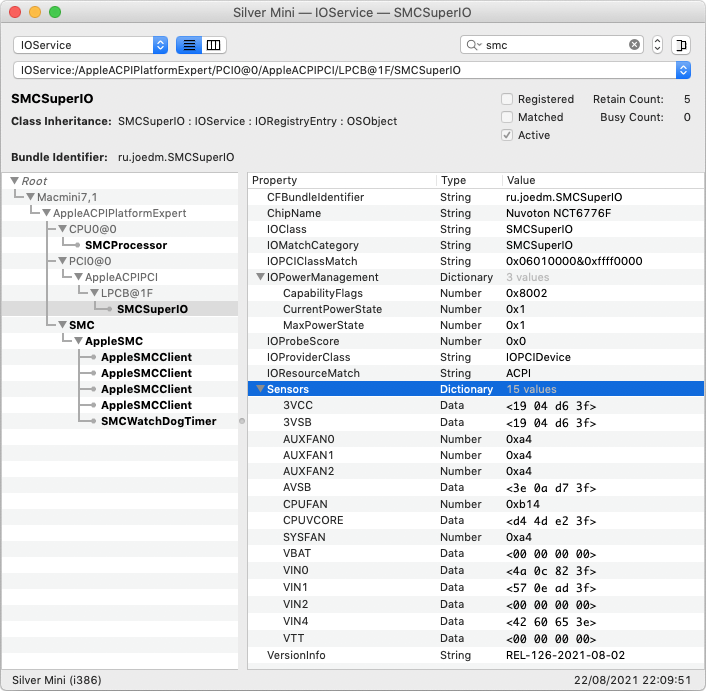Screen dimensions: 706x691
Task: Toggle the Active checkbox
Action: click(x=507, y=135)
